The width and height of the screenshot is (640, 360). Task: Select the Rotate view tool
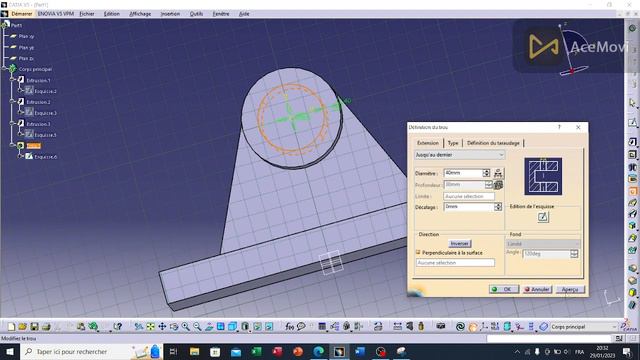tap(174, 327)
